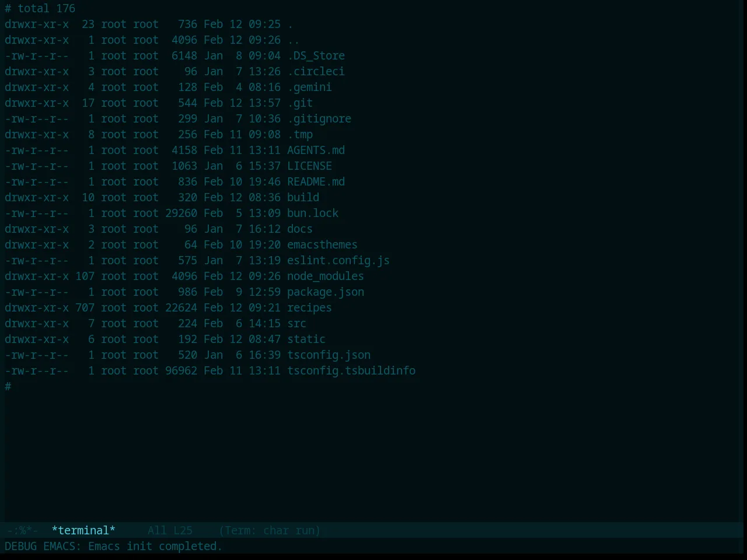Image resolution: width=747 pixels, height=560 pixels.
Task: Click the AGENTS.md file name
Action: point(316,150)
